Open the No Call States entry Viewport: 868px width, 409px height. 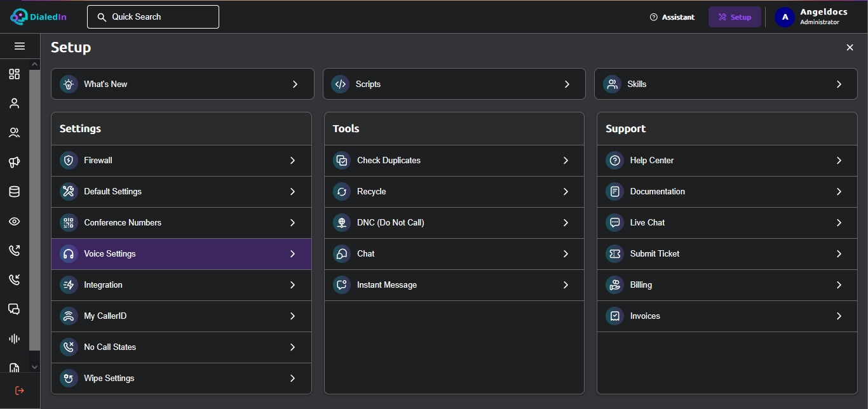181,347
